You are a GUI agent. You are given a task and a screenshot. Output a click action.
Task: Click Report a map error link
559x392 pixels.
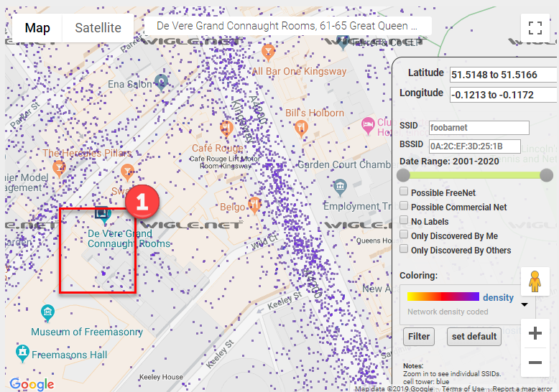522,389
